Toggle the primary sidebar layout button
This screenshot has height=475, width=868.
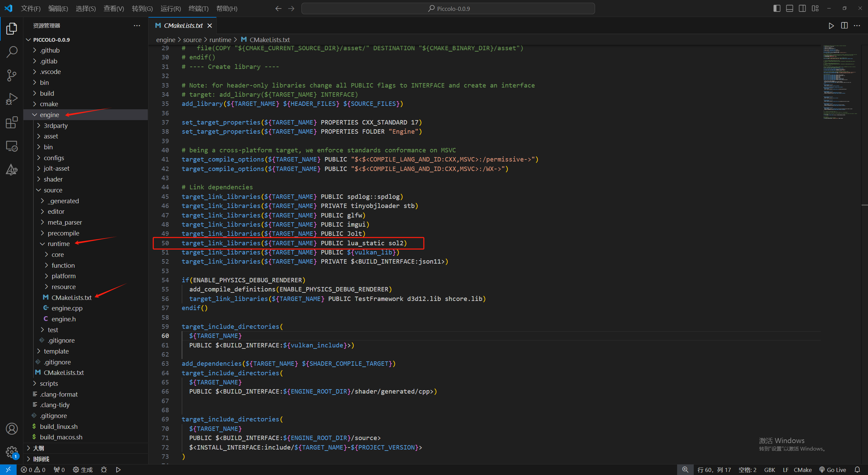[x=777, y=8]
